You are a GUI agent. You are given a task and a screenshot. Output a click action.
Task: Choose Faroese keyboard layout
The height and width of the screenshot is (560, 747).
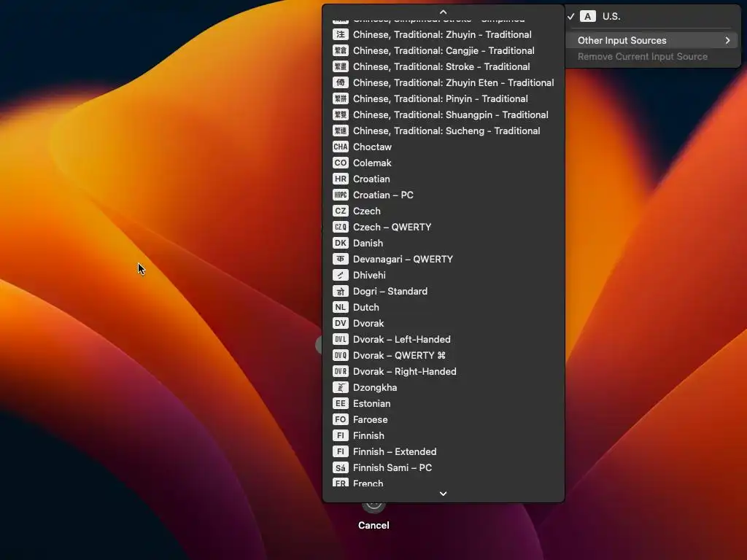pyautogui.click(x=443, y=419)
